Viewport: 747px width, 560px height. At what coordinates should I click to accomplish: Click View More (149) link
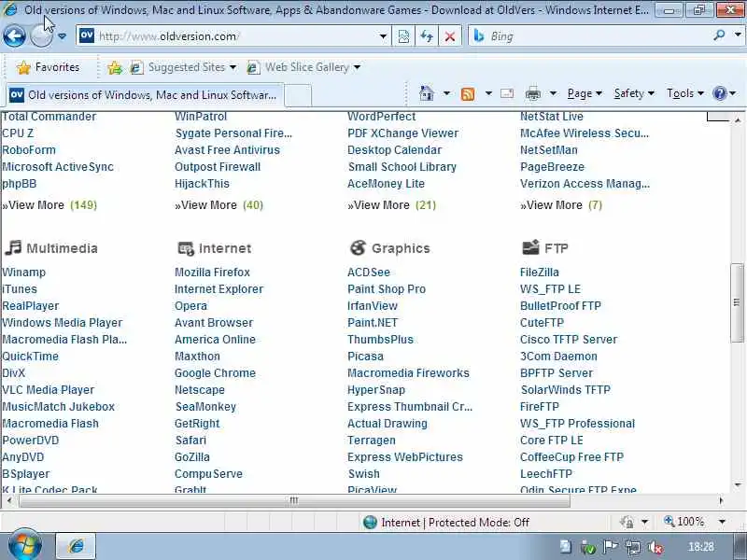49,205
